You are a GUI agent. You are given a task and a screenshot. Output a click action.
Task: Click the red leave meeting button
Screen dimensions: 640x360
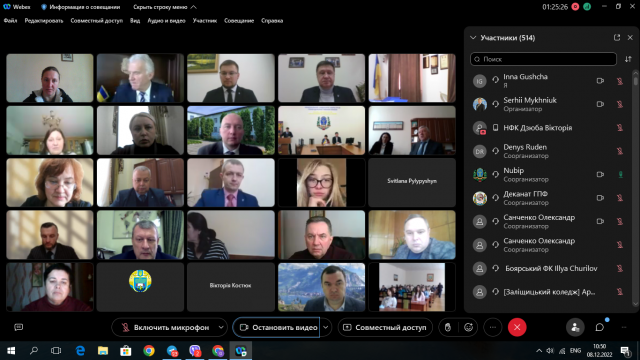pyautogui.click(x=517, y=327)
